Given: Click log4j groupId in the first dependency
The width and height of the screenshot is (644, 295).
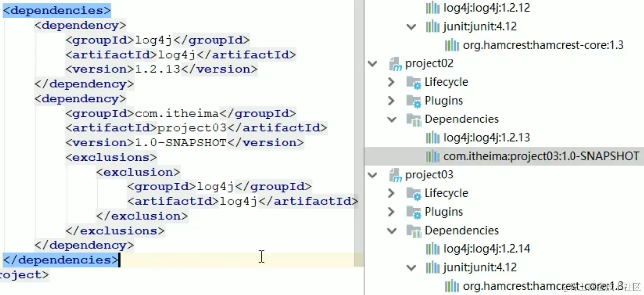Looking at the screenshot, I should point(153,40).
